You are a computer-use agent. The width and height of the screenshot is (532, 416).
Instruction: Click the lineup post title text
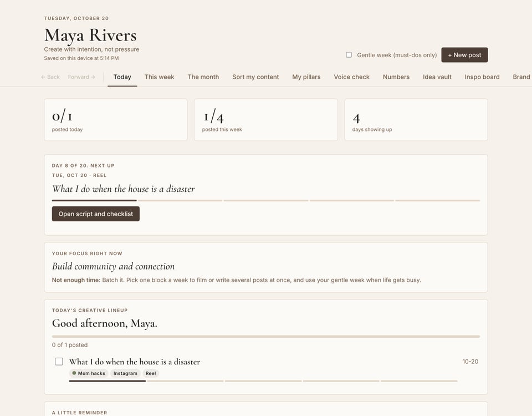coord(134,362)
